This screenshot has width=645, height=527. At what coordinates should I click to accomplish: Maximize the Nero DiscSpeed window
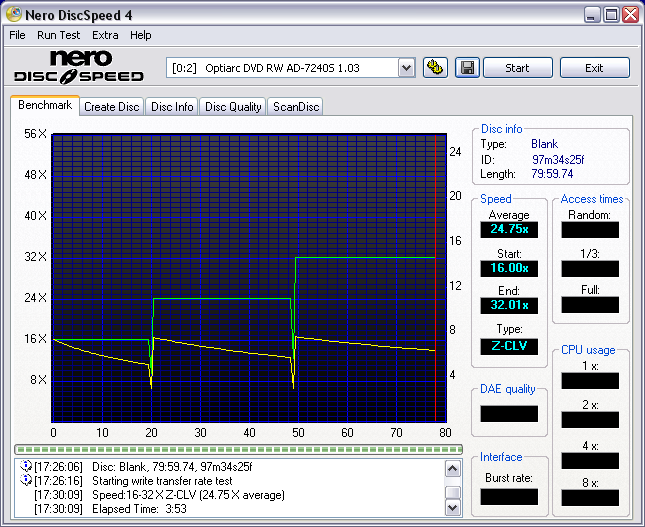(x=611, y=15)
